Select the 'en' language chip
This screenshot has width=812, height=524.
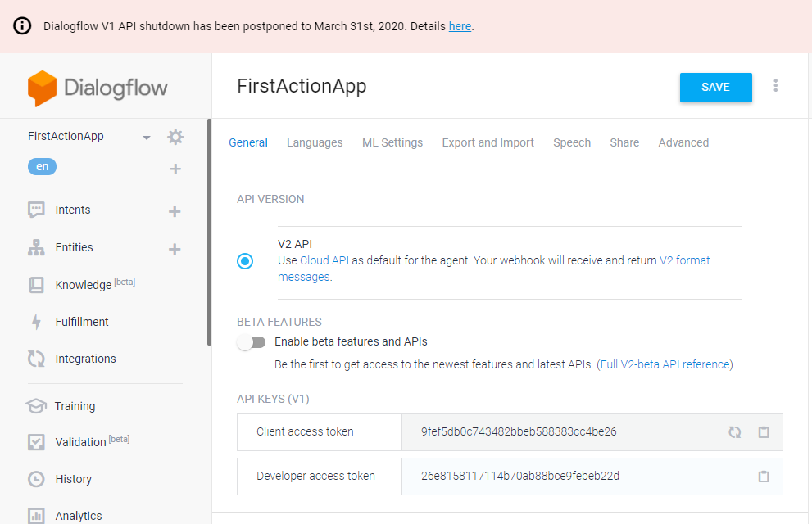tap(42, 166)
